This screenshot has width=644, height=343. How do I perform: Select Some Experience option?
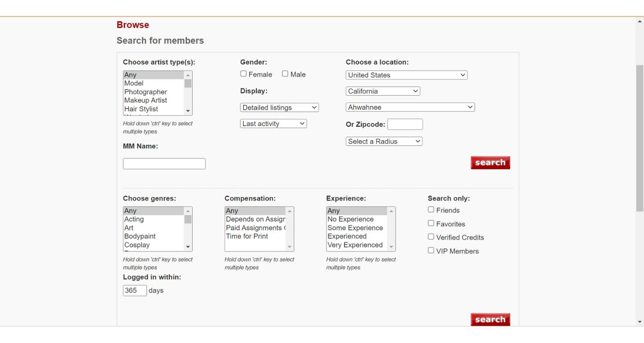(357, 228)
